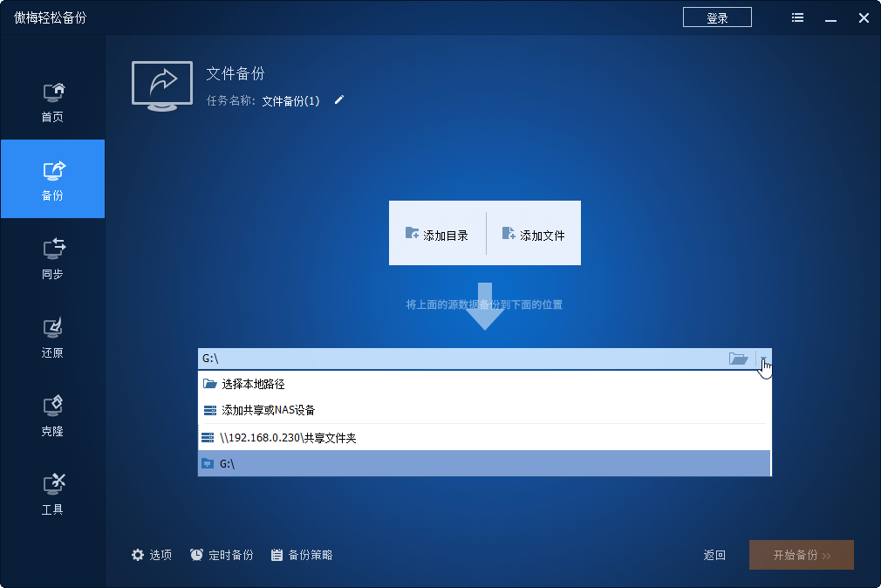Select the 克隆 clone sidebar icon

click(52, 414)
